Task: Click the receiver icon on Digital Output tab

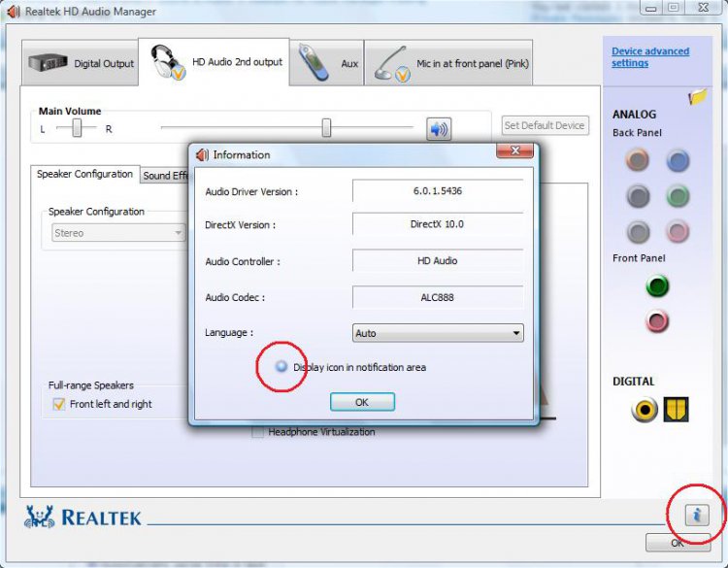Action: (x=48, y=62)
